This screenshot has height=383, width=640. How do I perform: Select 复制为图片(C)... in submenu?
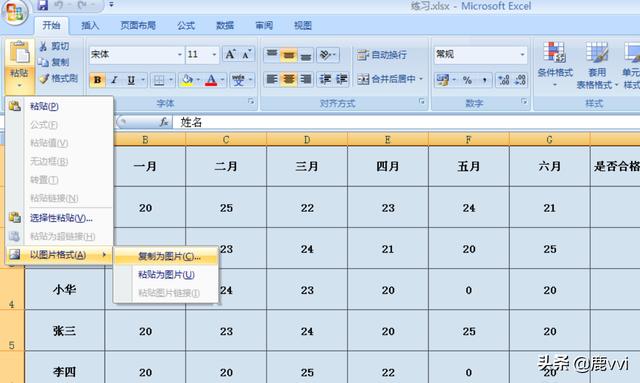pyautogui.click(x=166, y=256)
